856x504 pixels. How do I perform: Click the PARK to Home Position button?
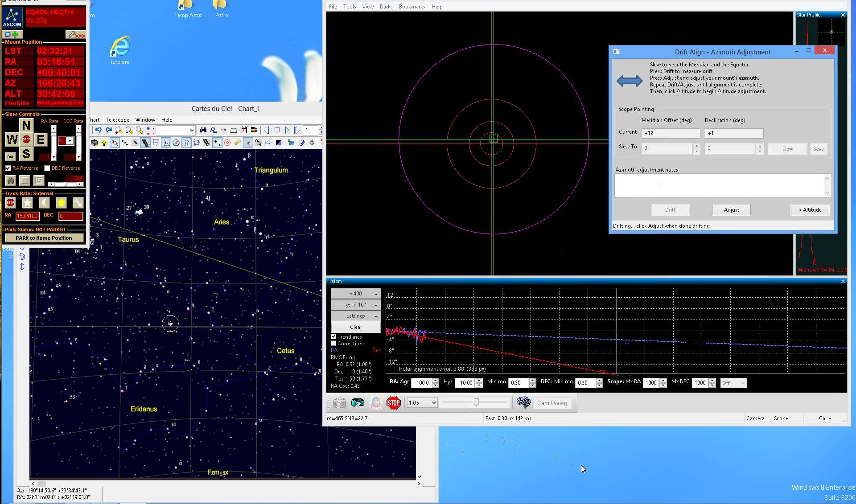(44, 238)
